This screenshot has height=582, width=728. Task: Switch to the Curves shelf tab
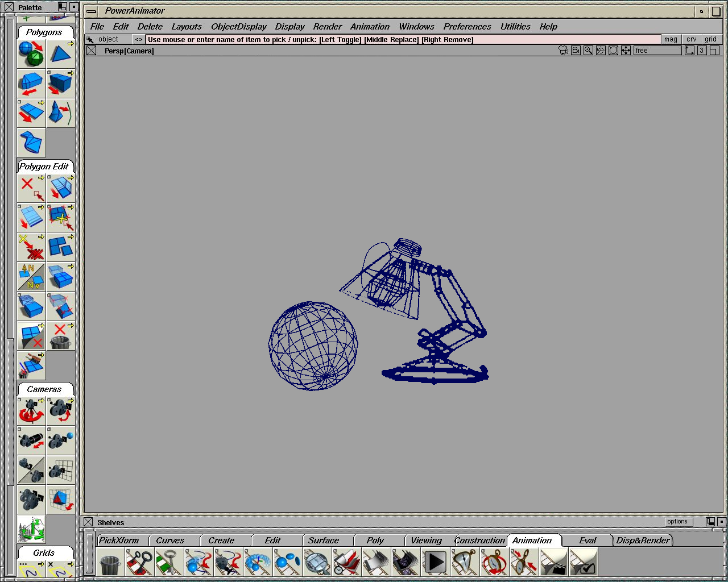174,540
